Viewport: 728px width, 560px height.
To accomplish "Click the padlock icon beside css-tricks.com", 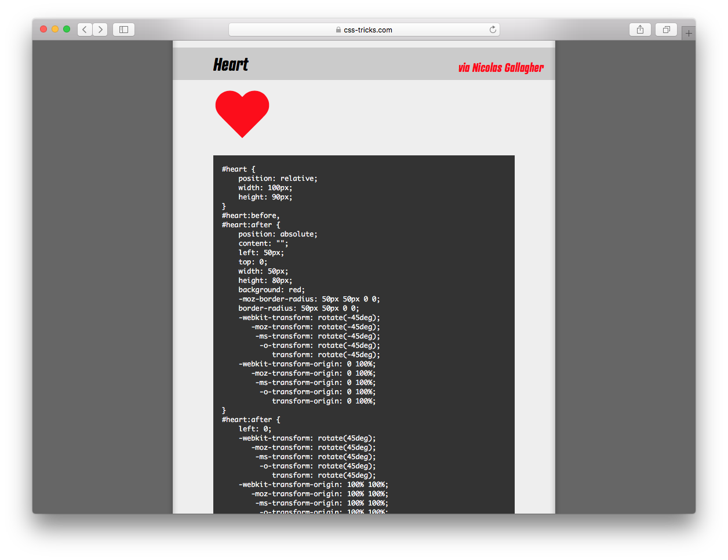I will 337,30.
